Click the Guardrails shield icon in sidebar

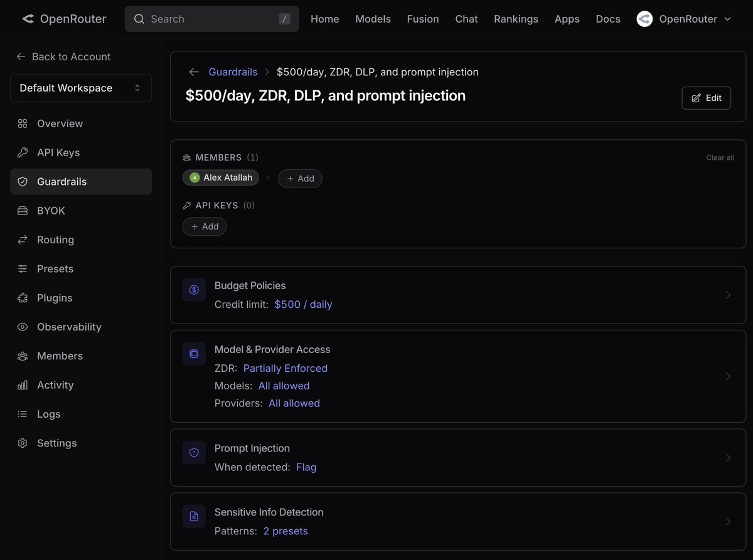tap(23, 182)
